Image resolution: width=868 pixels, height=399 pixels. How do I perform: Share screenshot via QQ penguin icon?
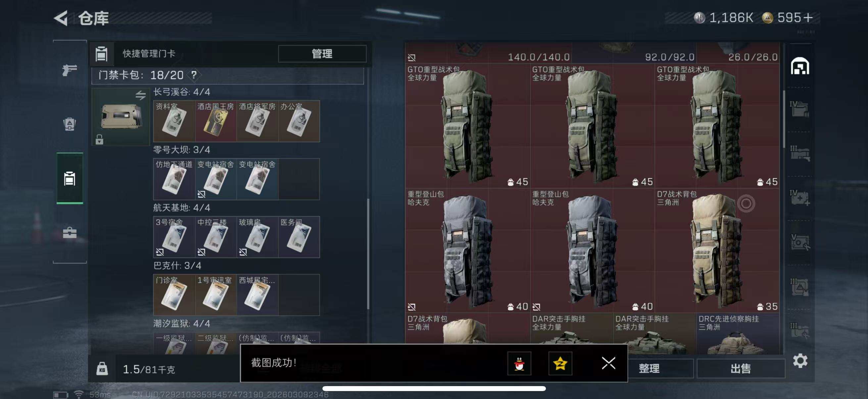click(519, 363)
